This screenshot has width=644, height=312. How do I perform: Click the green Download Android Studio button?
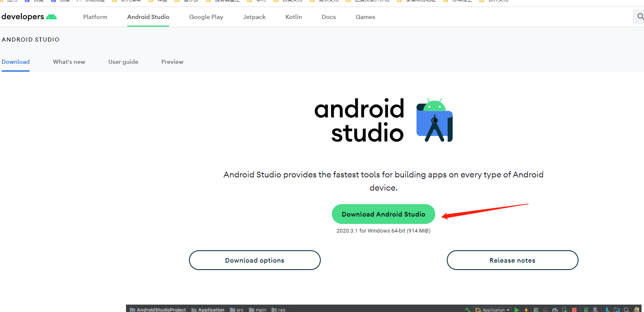[383, 214]
